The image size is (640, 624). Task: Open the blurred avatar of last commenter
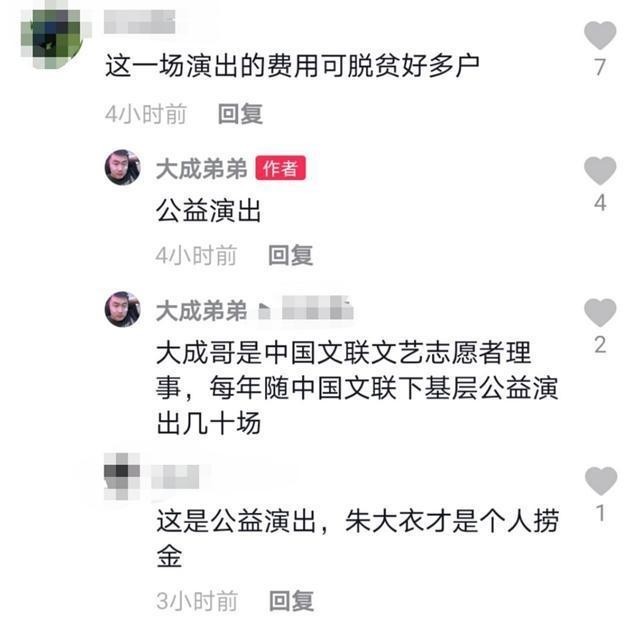122,476
